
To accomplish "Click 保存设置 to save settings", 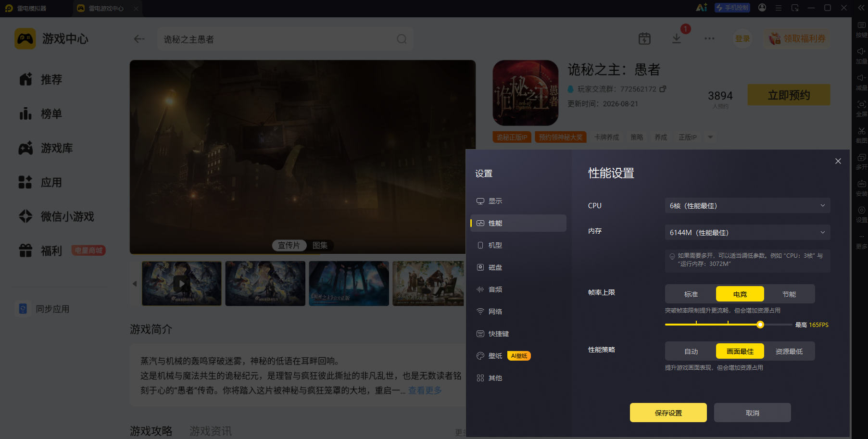I will tap(668, 413).
